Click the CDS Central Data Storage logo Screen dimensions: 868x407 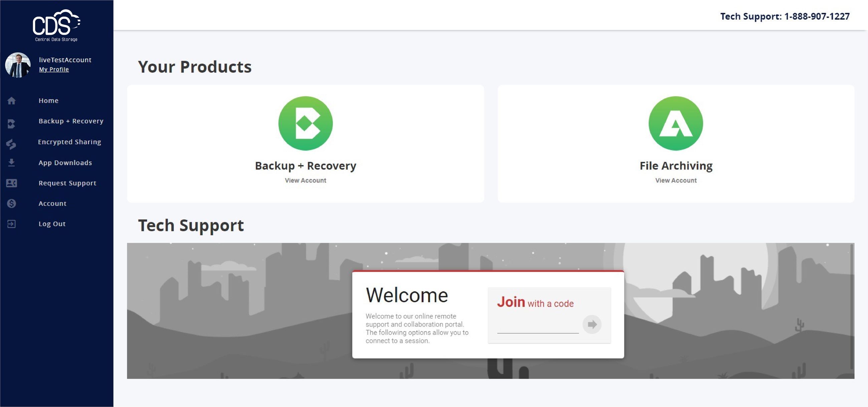(56, 26)
